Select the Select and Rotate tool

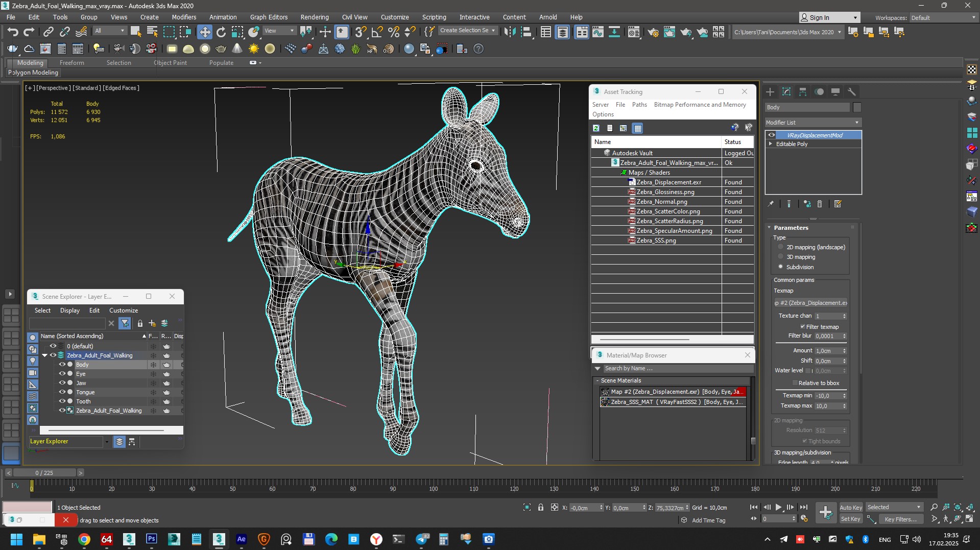[x=221, y=32]
